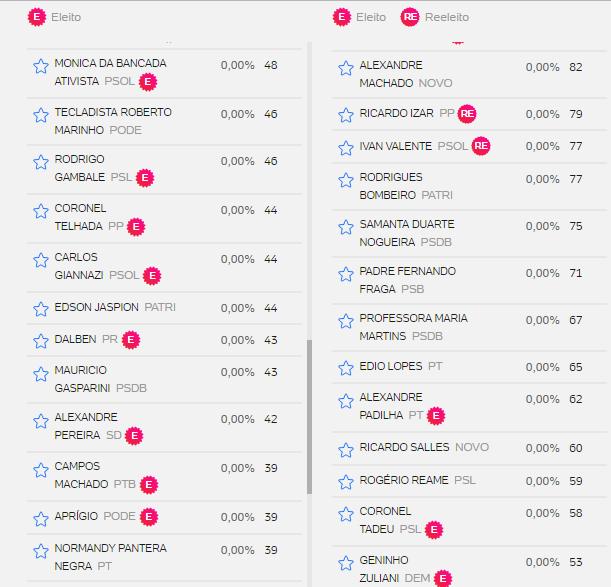Click star beside Ricardo Salles
This screenshot has height=587, width=611.
(x=346, y=448)
